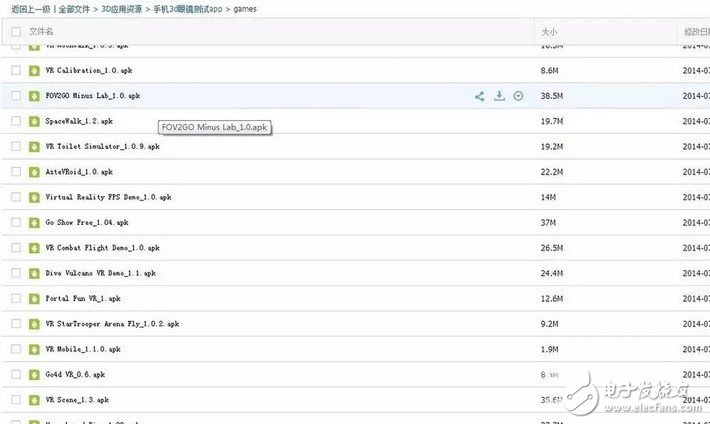Click download icon for FOV2GO Minus Lab
The image size is (710, 424).
pyautogui.click(x=499, y=96)
